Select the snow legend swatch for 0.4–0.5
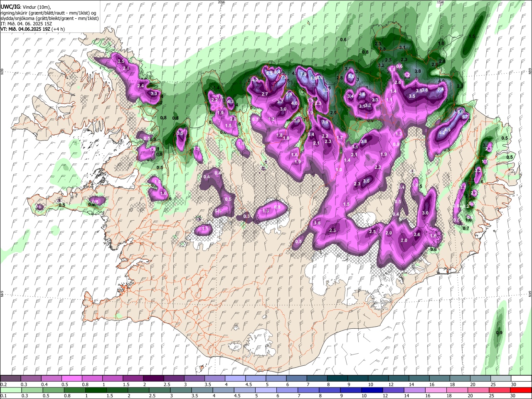The width and height of the screenshot is (532, 399). (x=52, y=378)
